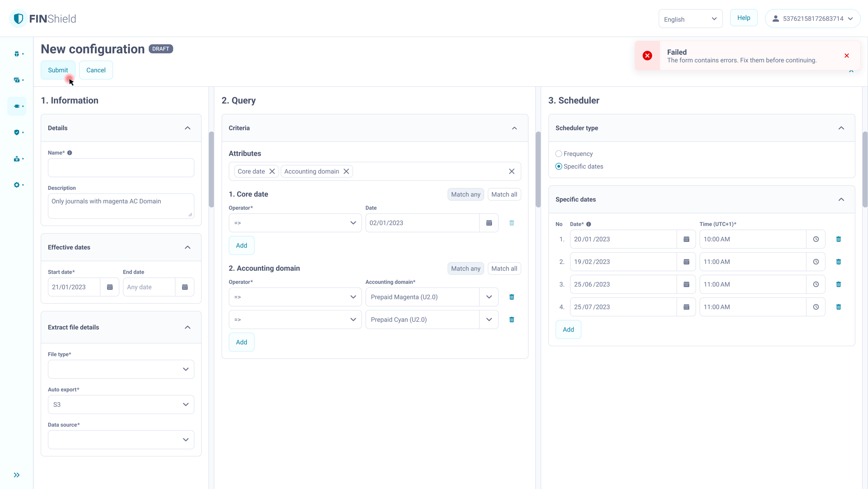868x489 pixels.
Task: Open the user account menu
Action: pyautogui.click(x=812, y=19)
